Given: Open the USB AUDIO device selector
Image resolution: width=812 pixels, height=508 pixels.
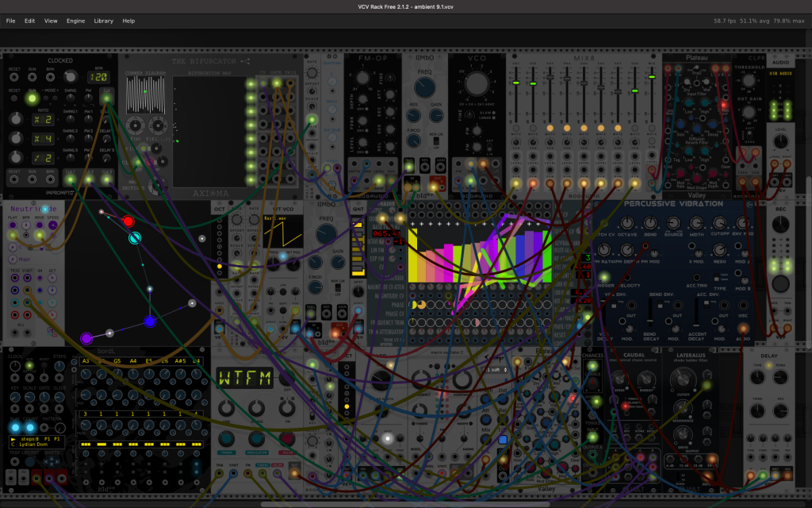Looking at the screenshot, I should point(780,73).
